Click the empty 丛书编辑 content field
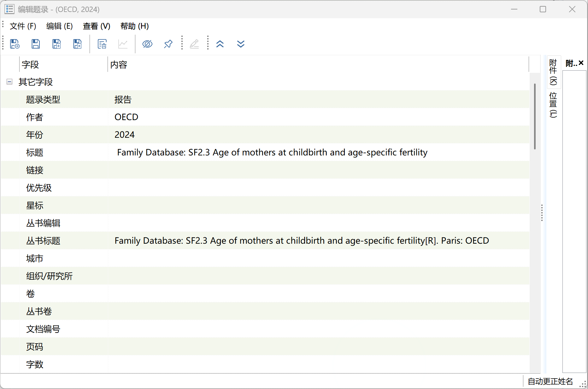Screen dimensions: 588x389 319,223
